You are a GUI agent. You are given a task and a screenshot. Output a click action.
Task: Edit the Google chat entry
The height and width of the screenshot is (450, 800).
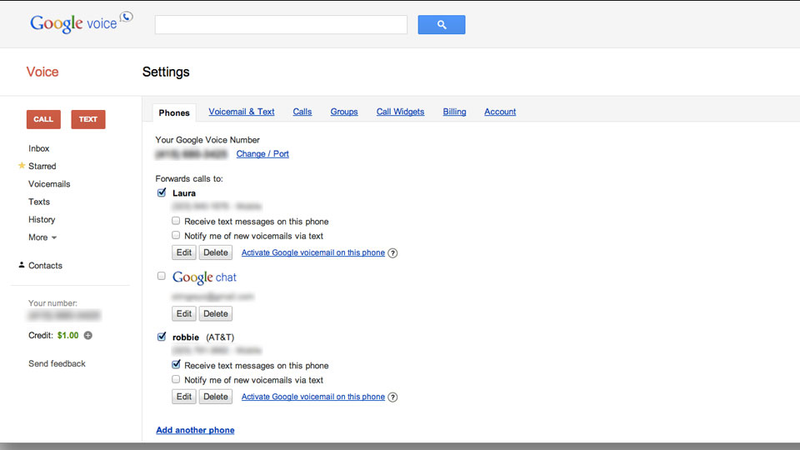(x=184, y=314)
